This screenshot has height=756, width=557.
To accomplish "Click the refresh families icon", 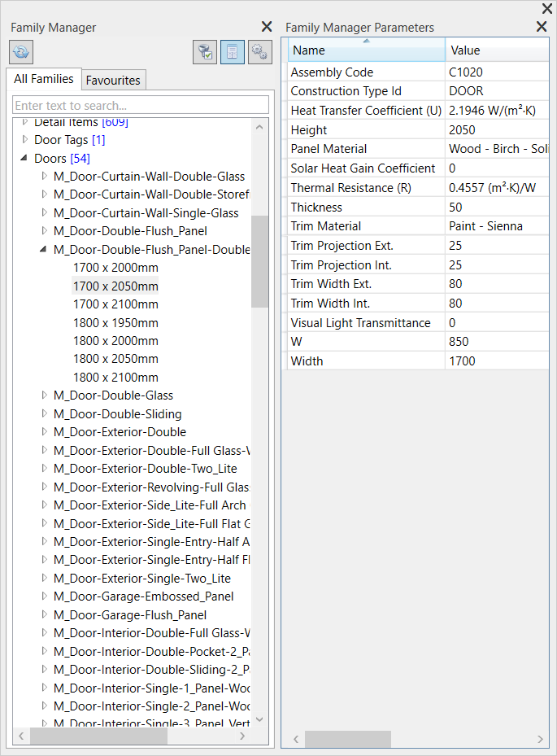I will (21, 53).
